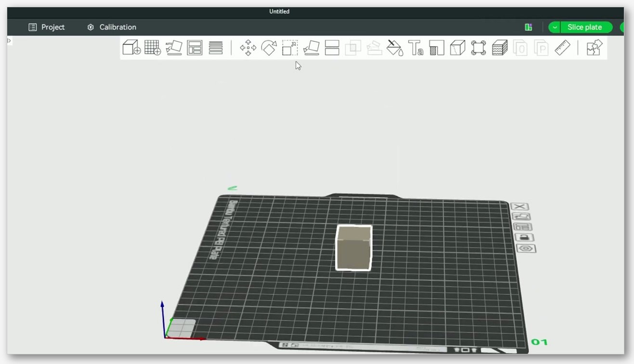Viewport: 634px width, 364px height.
Task: Remove plate with the X icon
Action: point(519,207)
